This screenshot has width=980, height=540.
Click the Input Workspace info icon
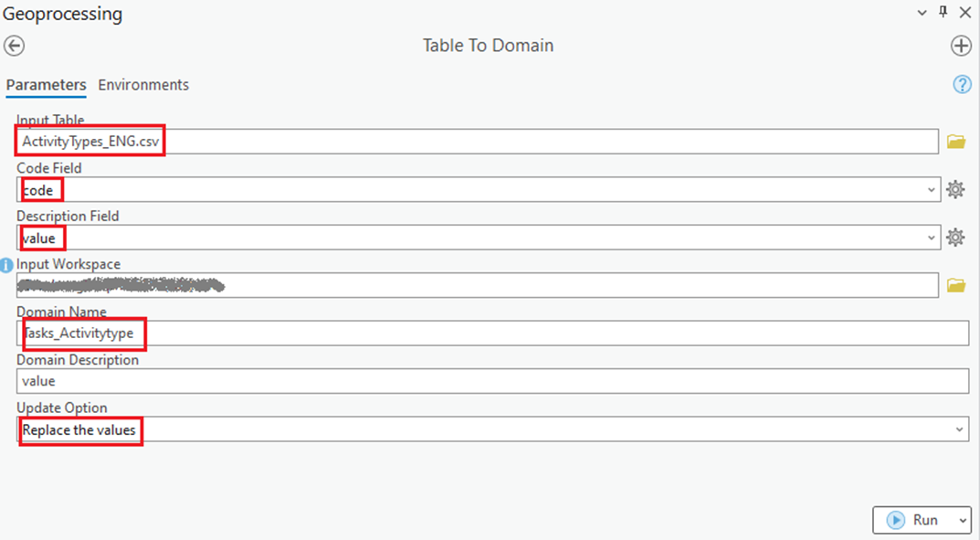[x=7, y=266]
